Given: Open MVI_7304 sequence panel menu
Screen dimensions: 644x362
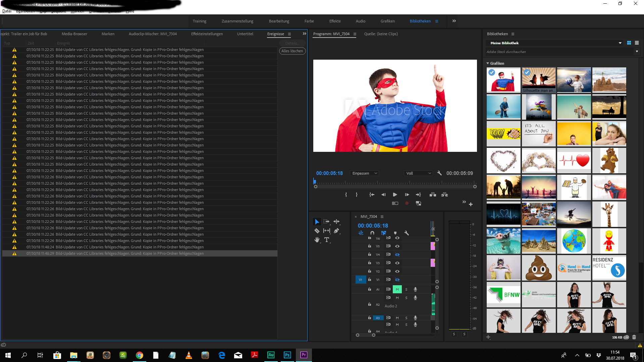Looking at the screenshot, I should (382, 217).
